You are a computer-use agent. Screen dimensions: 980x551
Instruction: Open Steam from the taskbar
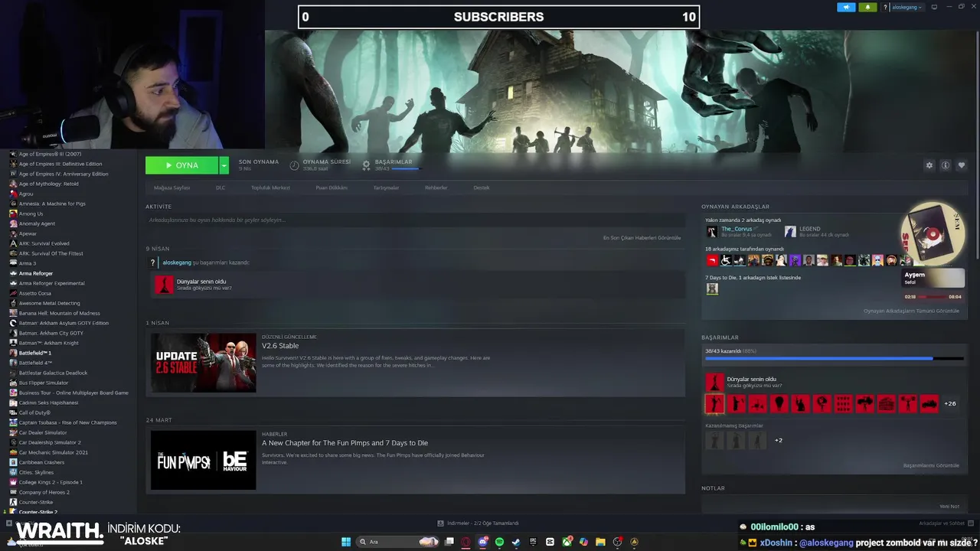point(516,542)
